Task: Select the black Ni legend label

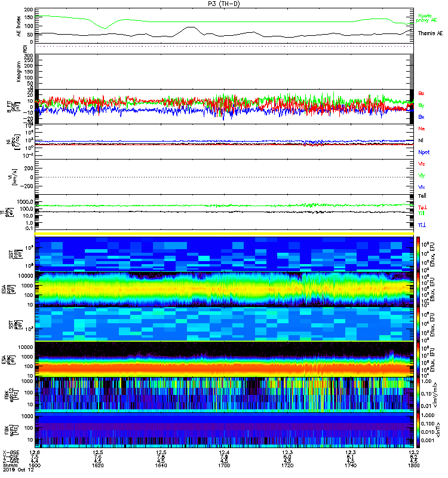Action: 421,140
